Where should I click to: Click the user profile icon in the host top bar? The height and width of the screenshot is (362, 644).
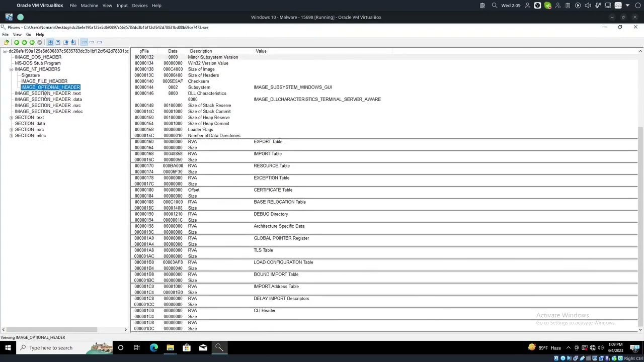point(527,6)
